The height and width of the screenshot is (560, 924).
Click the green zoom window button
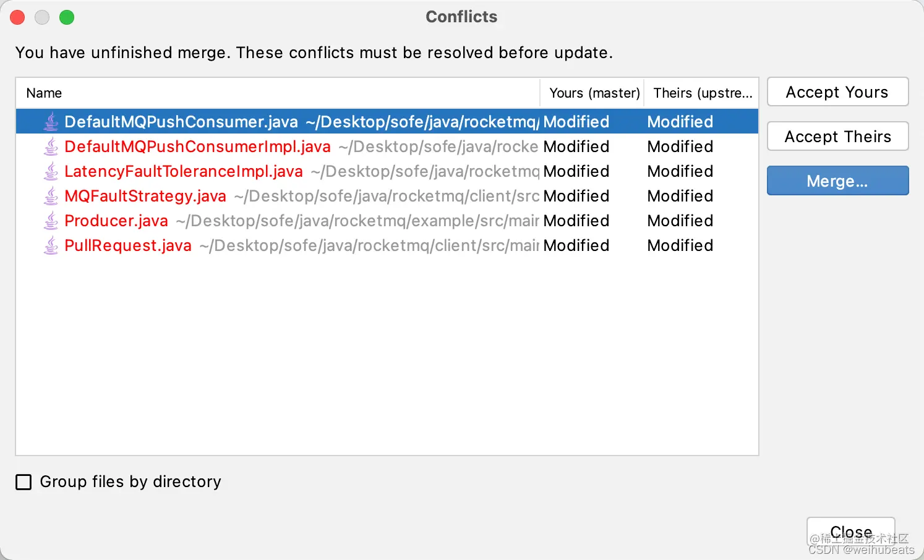67,17
